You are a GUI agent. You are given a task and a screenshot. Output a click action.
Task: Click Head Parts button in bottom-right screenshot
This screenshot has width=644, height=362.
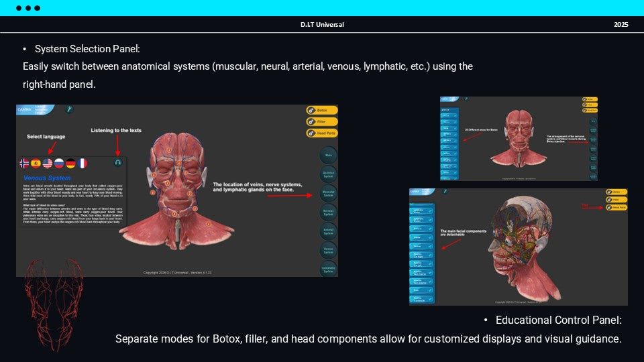616,208
